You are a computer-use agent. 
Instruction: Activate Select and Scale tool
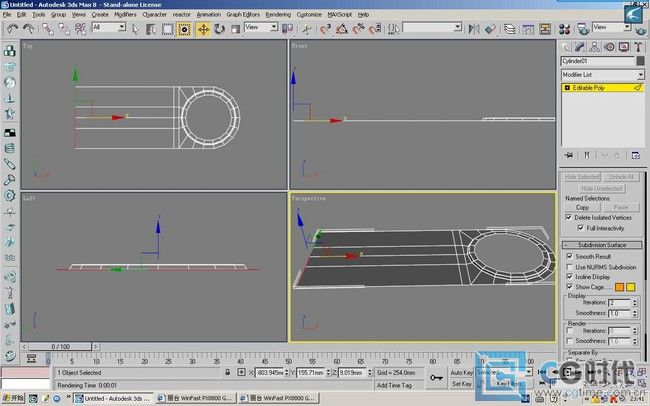coord(235,29)
